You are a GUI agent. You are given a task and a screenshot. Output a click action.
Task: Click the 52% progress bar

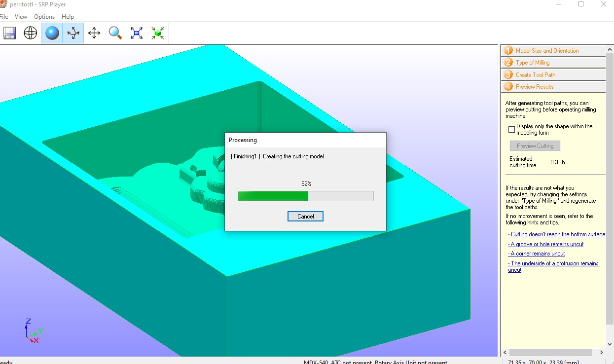point(305,196)
